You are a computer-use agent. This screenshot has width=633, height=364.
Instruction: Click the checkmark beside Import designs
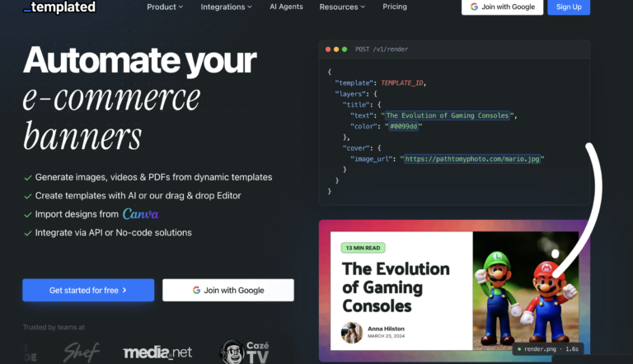coord(28,215)
